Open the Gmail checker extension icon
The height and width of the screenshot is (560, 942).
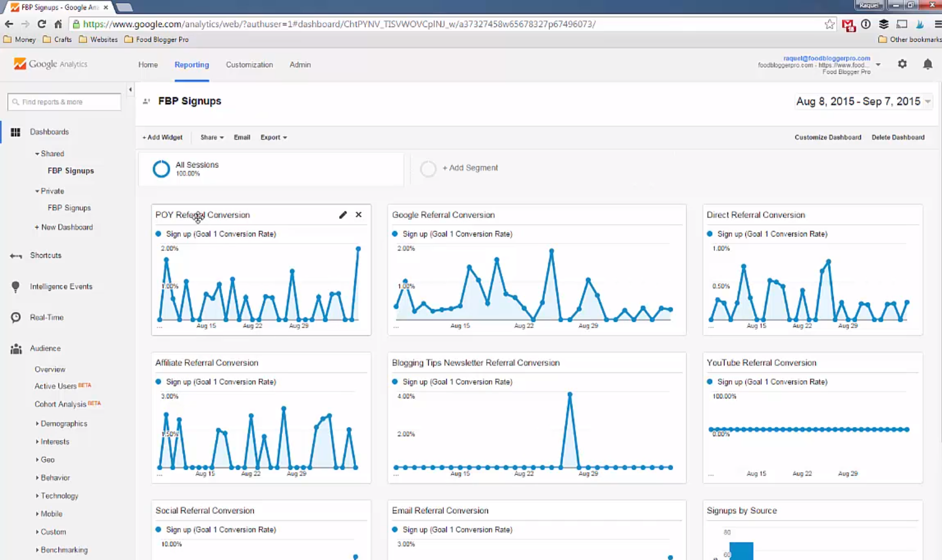[848, 25]
